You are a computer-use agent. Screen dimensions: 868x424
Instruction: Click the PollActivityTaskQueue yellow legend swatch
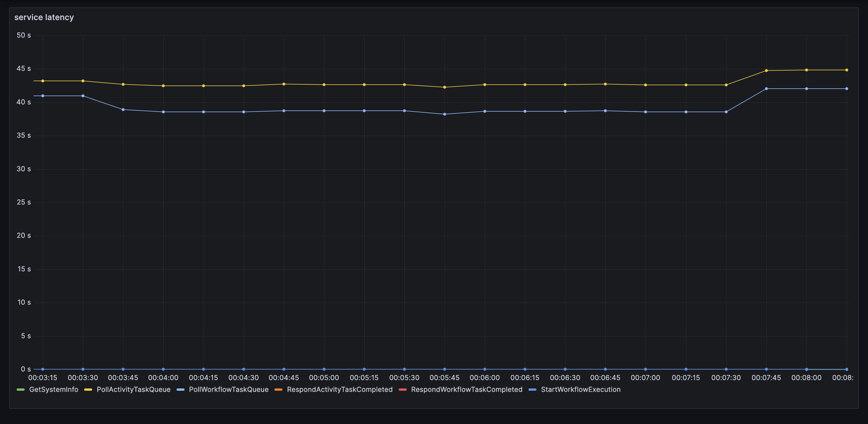pyautogui.click(x=88, y=390)
